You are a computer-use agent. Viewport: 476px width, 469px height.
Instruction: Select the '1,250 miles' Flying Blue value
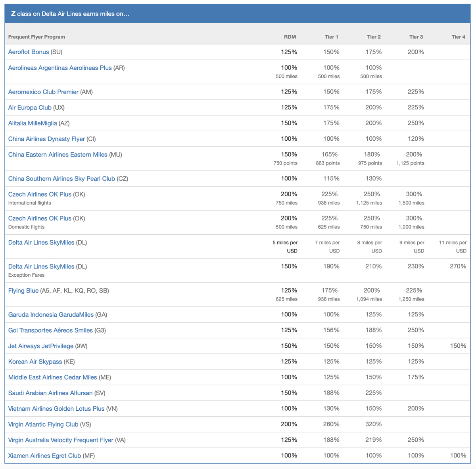coord(411,299)
